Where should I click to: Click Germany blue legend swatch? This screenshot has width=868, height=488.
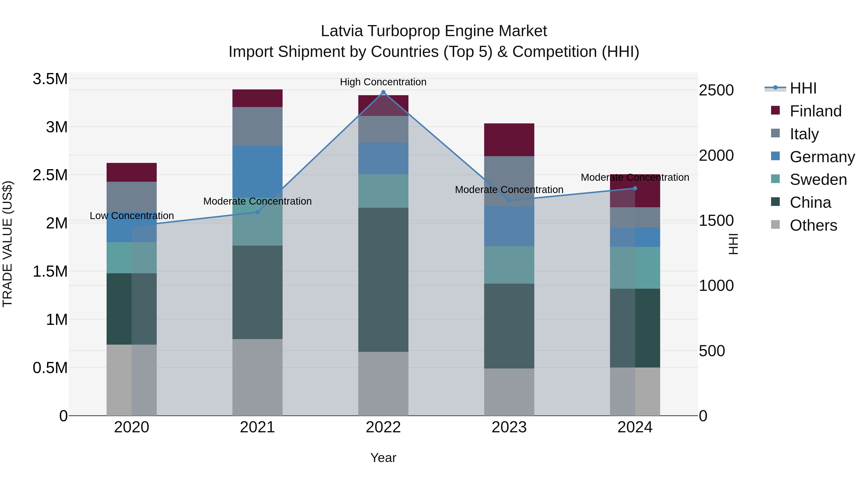pyautogui.click(x=775, y=156)
